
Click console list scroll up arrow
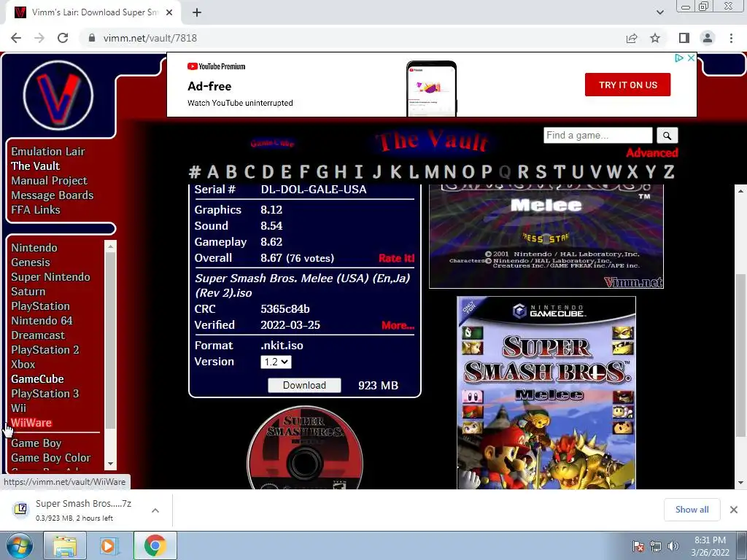tap(111, 246)
